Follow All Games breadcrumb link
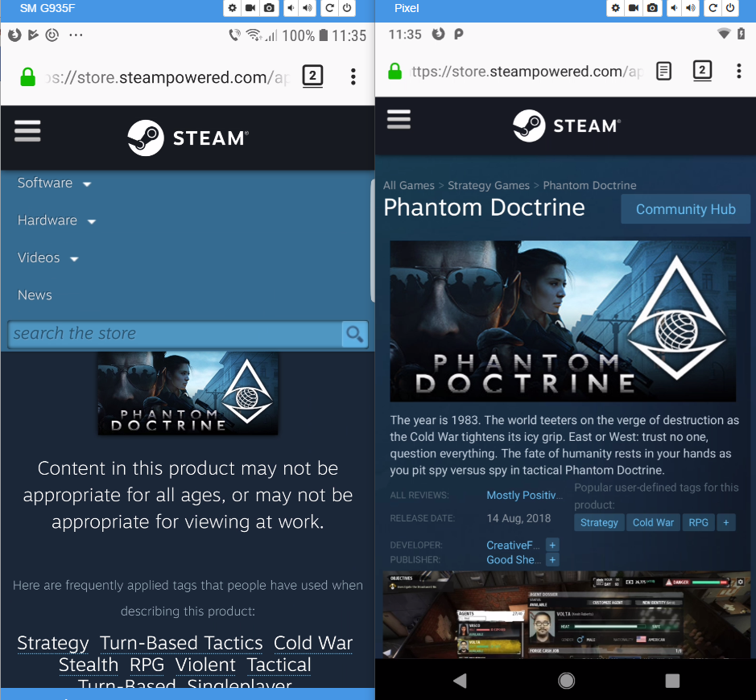 click(408, 186)
